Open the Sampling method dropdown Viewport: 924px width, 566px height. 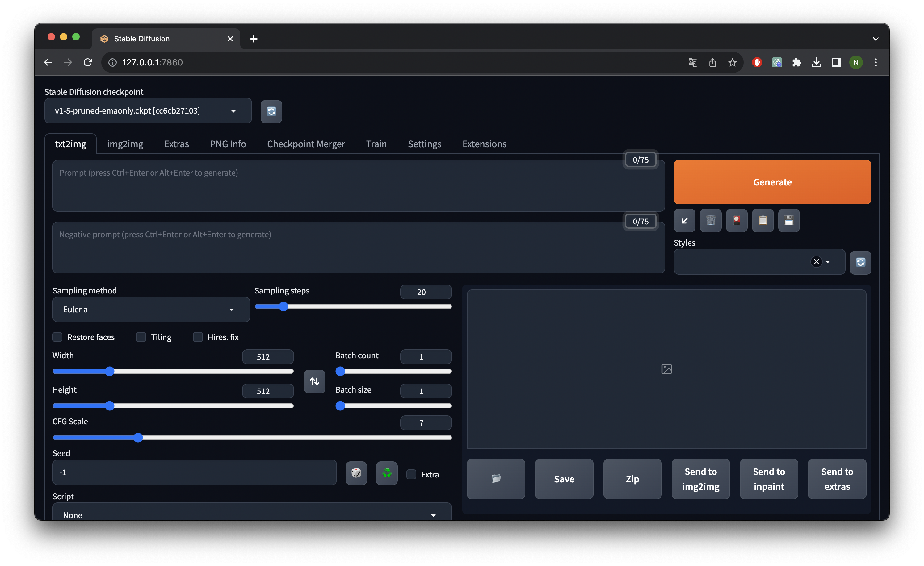(151, 309)
